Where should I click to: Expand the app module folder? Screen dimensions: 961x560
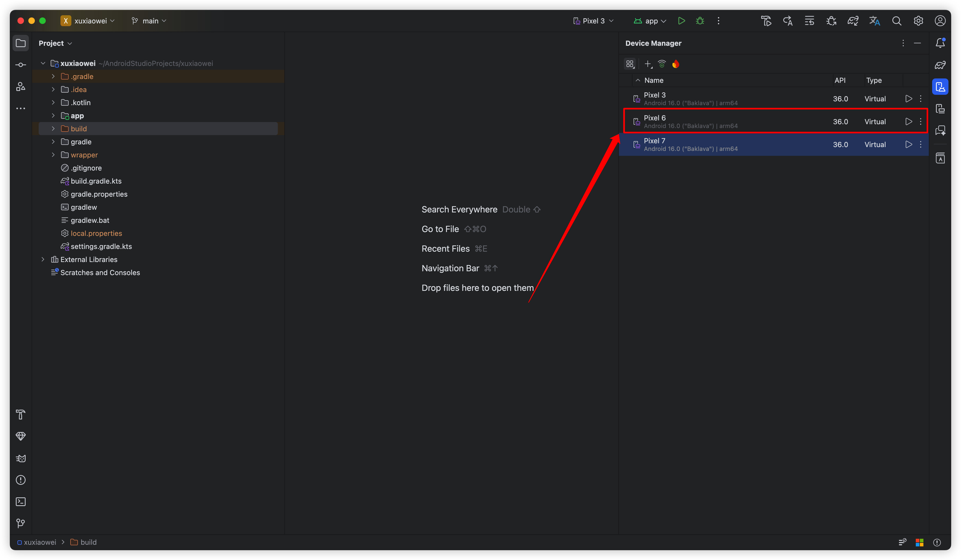coord(53,115)
